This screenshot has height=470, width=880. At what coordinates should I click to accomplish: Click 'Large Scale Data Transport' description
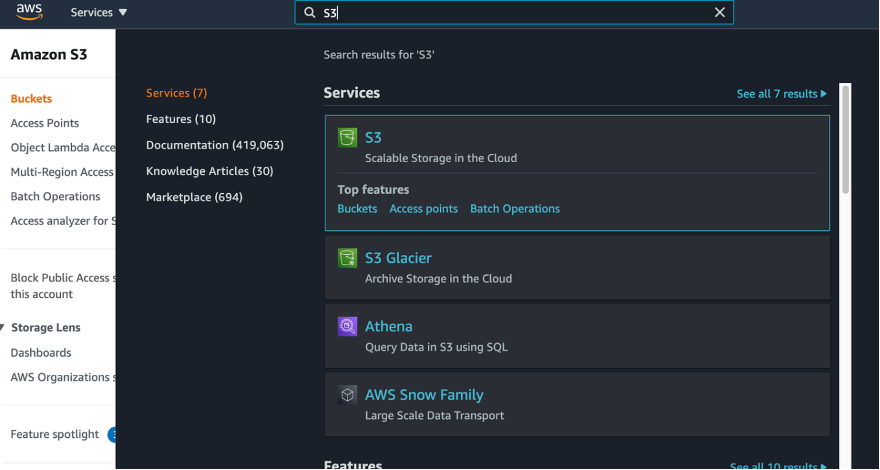click(x=434, y=416)
